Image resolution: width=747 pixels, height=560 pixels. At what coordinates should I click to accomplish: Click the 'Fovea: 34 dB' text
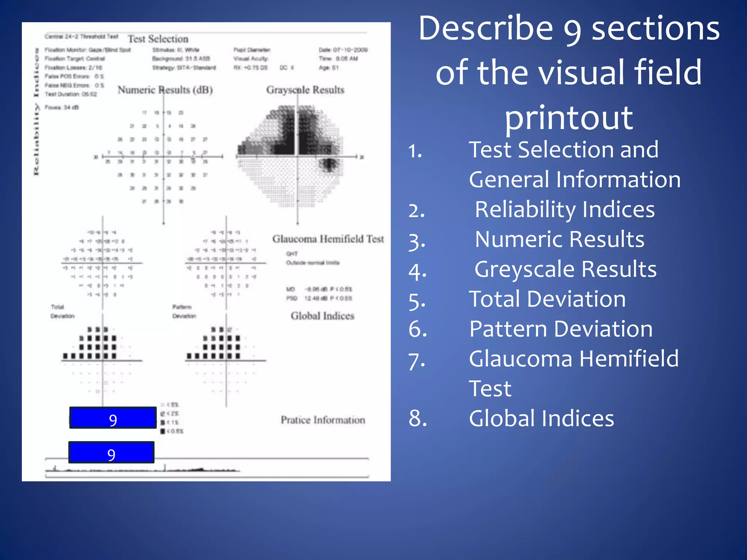tap(62, 108)
